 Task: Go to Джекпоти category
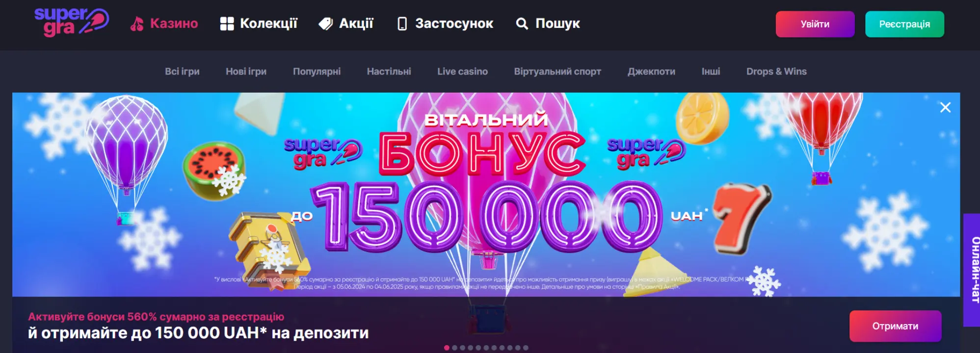tap(651, 72)
